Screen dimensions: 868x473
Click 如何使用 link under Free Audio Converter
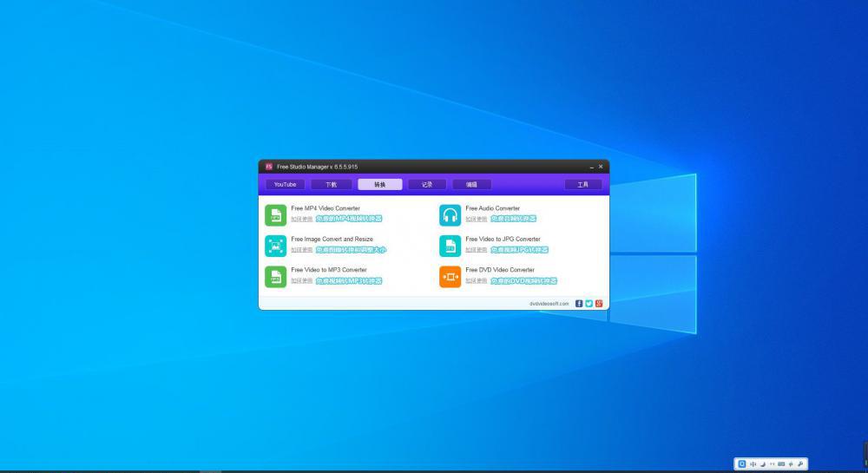476,219
